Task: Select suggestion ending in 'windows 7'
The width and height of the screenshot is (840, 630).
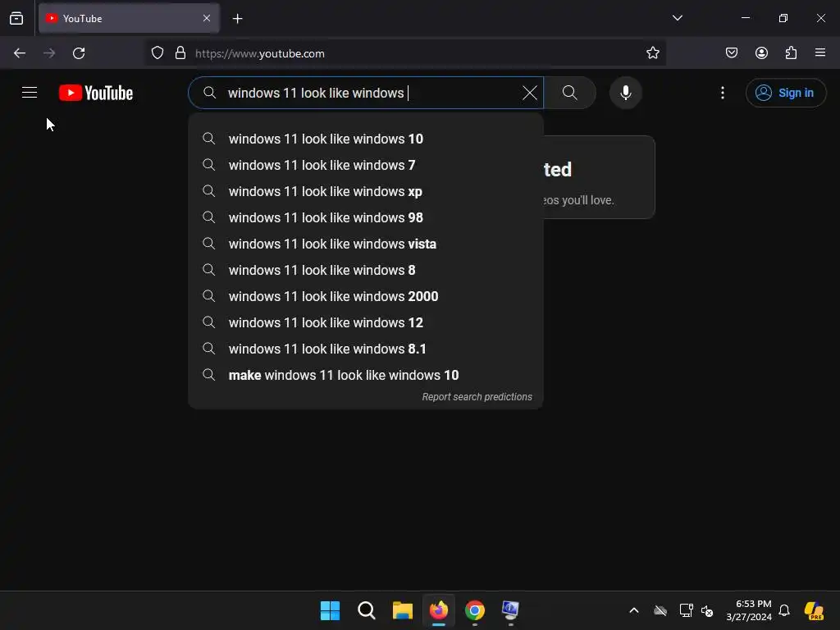Action: (x=366, y=165)
